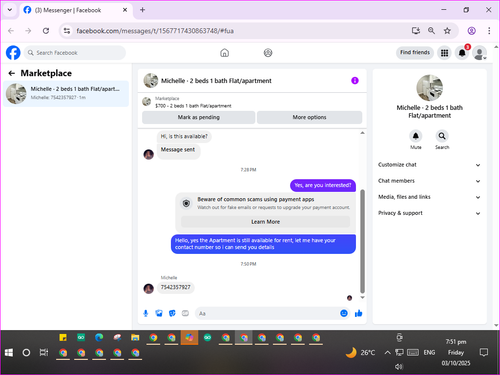500x375 pixels.
Task: Open the Chrome three-dot menu
Action: [x=489, y=31]
